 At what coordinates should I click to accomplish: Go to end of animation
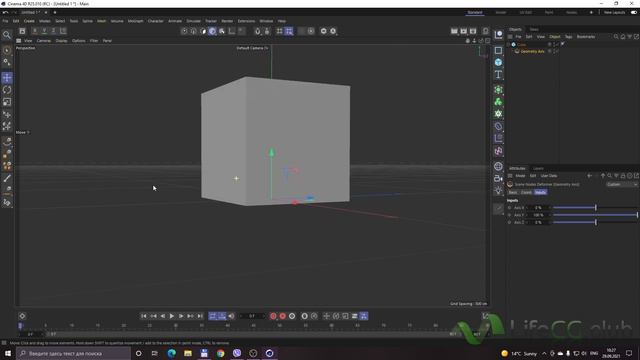click(x=200, y=316)
